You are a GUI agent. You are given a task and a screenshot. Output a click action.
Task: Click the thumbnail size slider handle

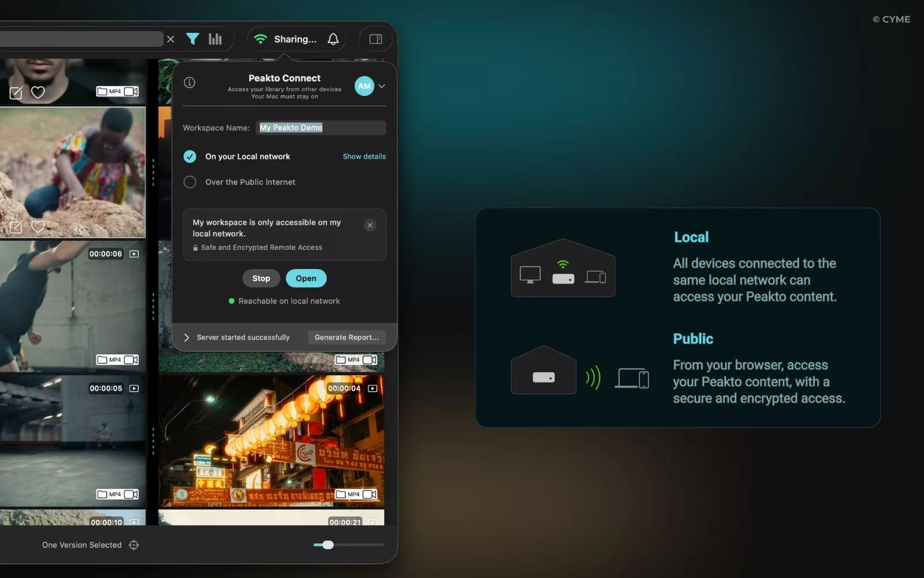click(x=328, y=545)
